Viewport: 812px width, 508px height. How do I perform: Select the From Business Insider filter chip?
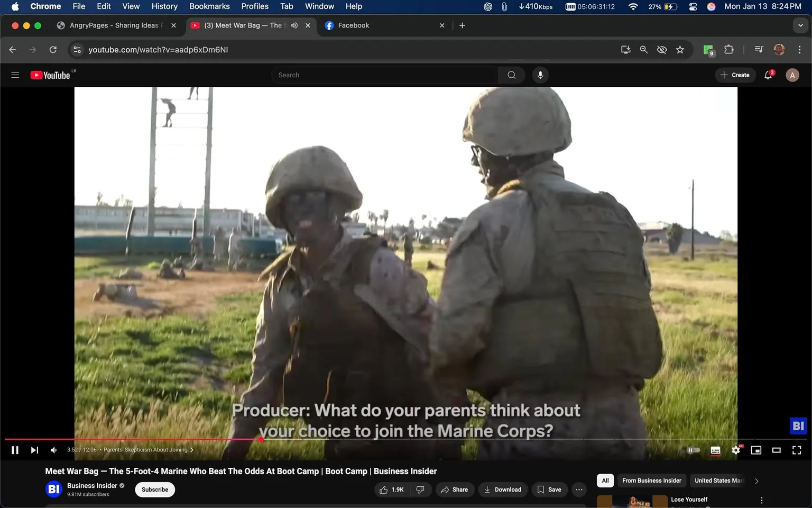click(x=651, y=480)
